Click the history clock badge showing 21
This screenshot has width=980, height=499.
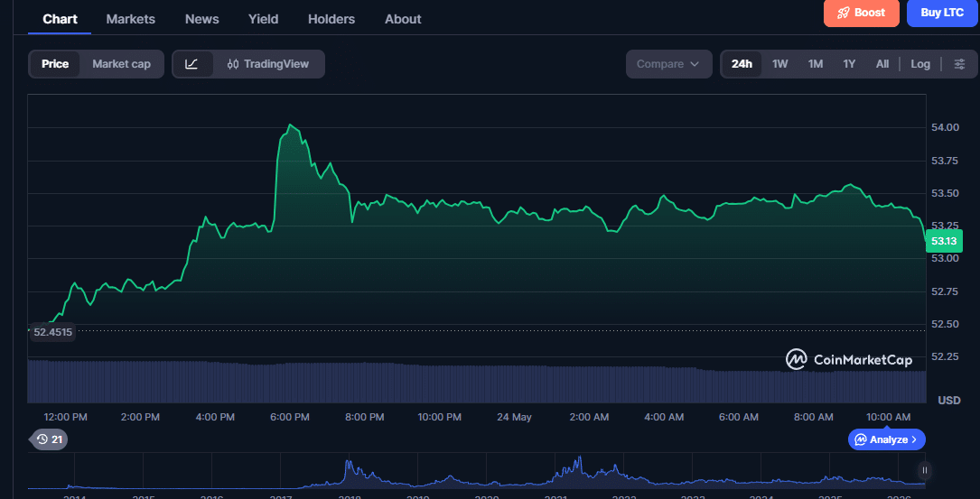(50, 439)
